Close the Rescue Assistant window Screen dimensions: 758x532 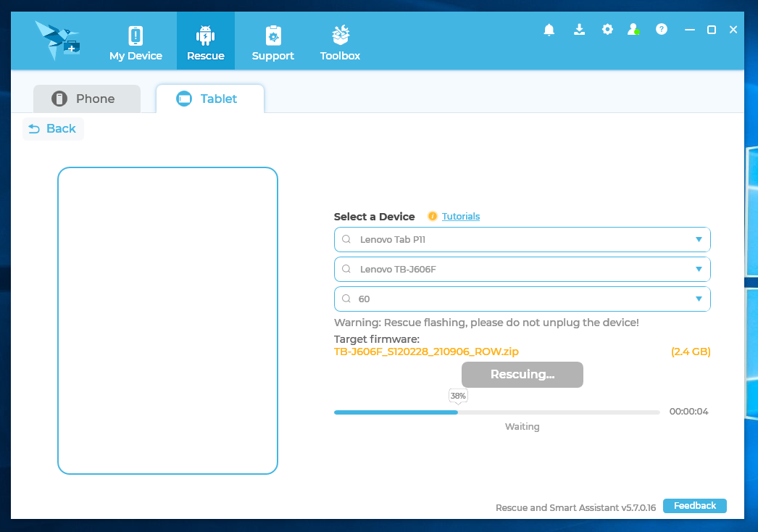click(733, 30)
